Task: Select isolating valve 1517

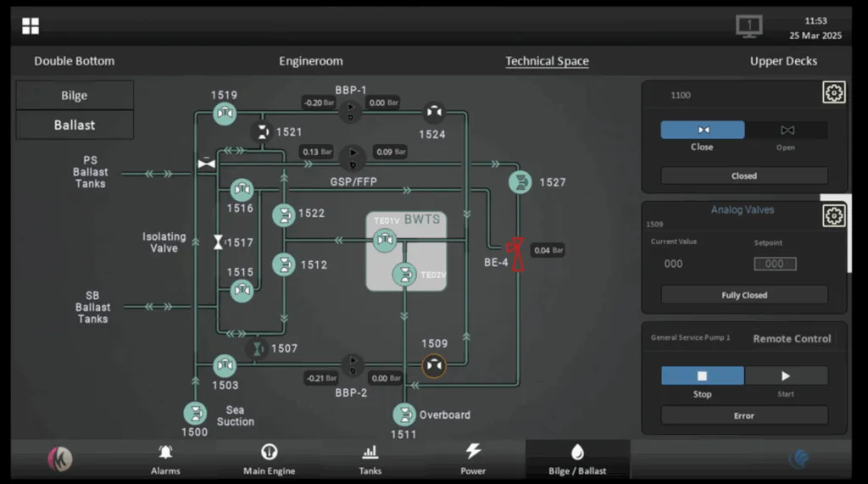Action: [218, 242]
